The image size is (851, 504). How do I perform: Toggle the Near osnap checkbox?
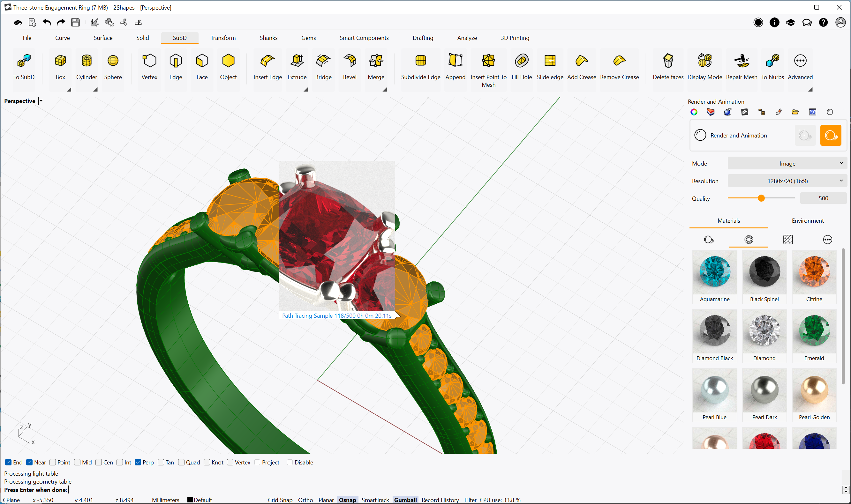tap(29, 462)
